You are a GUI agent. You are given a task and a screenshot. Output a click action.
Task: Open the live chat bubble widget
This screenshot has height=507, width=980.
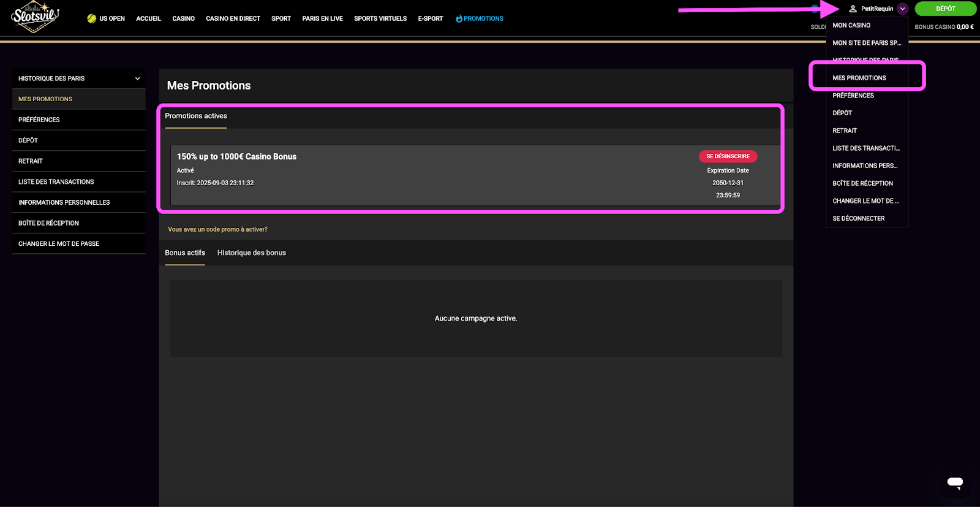click(955, 482)
